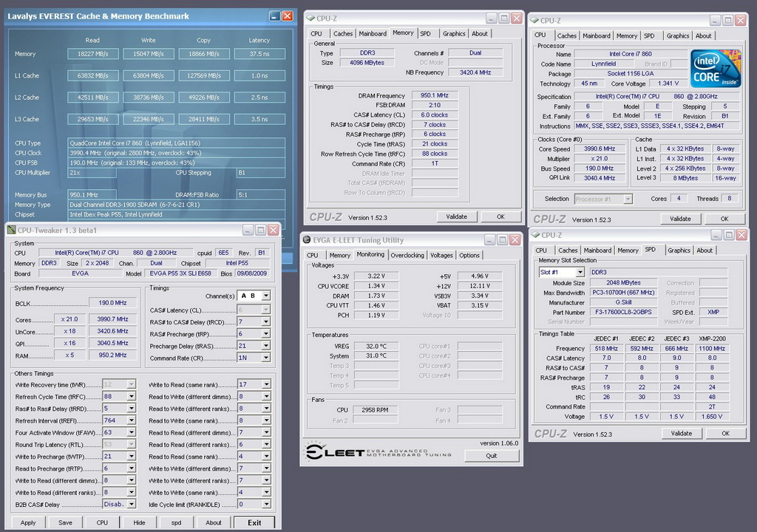Open the tRCD timing dropdown in CPU-Tweaker

265,321
